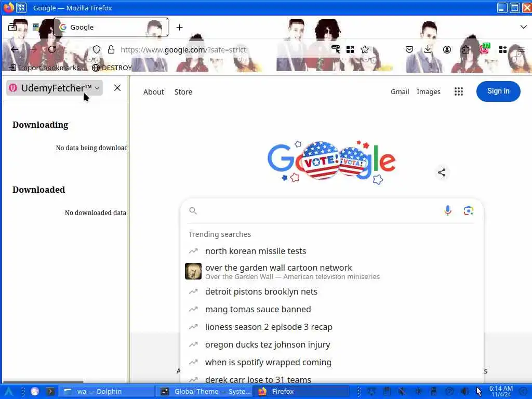
Task: Click the QR code icon in address bar
Action: pos(350,49)
